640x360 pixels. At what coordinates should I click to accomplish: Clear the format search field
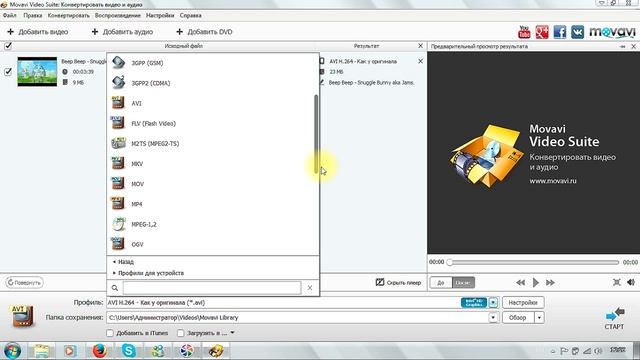pos(310,288)
